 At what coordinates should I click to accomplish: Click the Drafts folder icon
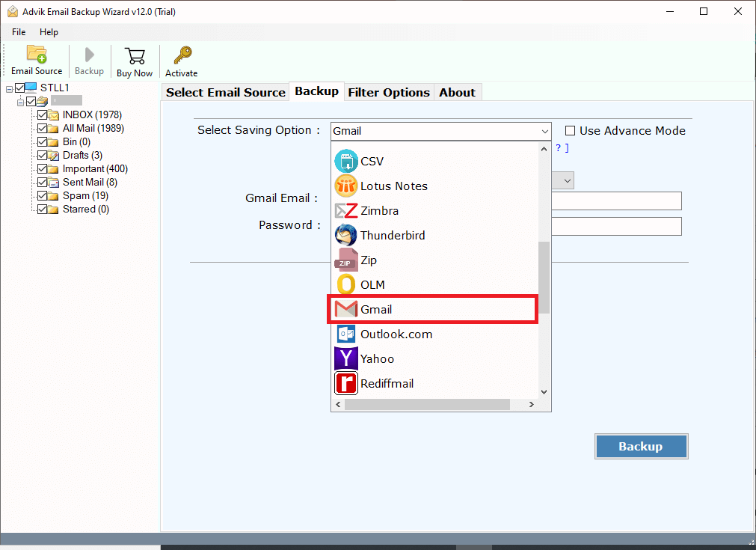(54, 156)
